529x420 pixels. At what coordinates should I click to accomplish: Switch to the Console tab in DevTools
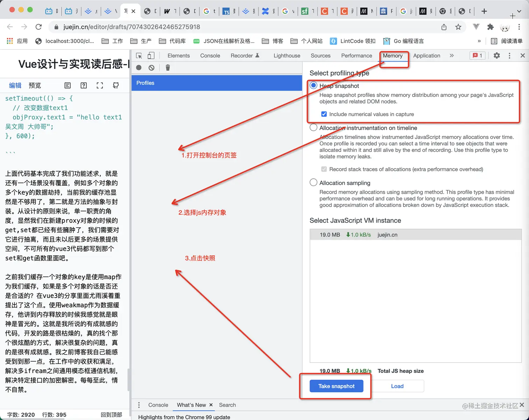(x=210, y=56)
